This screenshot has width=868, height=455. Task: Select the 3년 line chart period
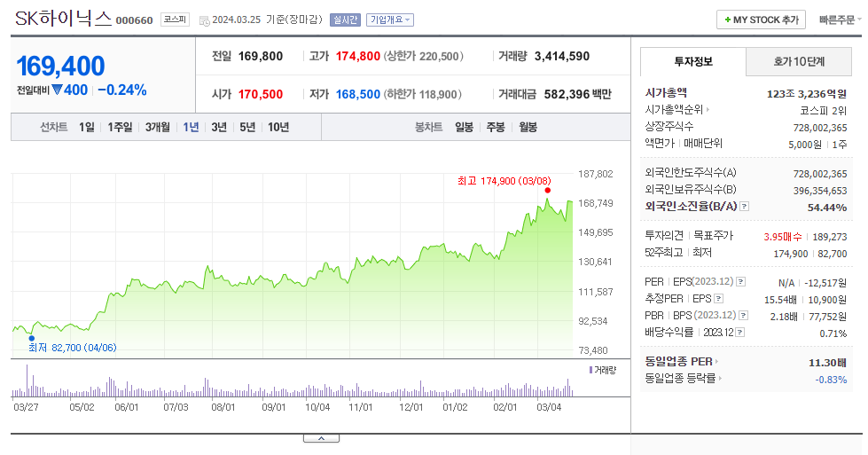(x=219, y=128)
